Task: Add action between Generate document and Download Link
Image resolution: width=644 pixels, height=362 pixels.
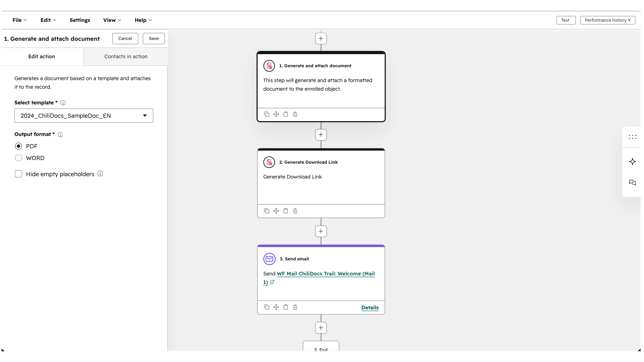Action: tap(321, 135)
